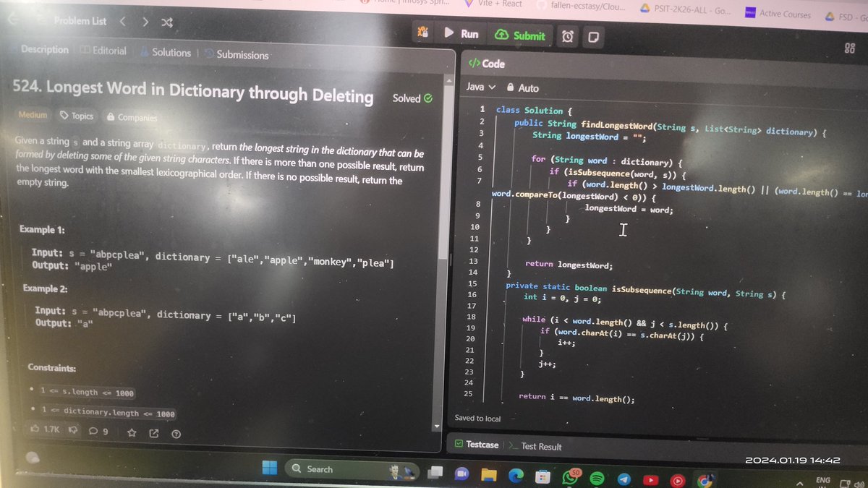Image resolution: width=868 pixels, height=488 pixels.
Task: Open File Explorer from taskbar
Action: click(x=489, y=475)
